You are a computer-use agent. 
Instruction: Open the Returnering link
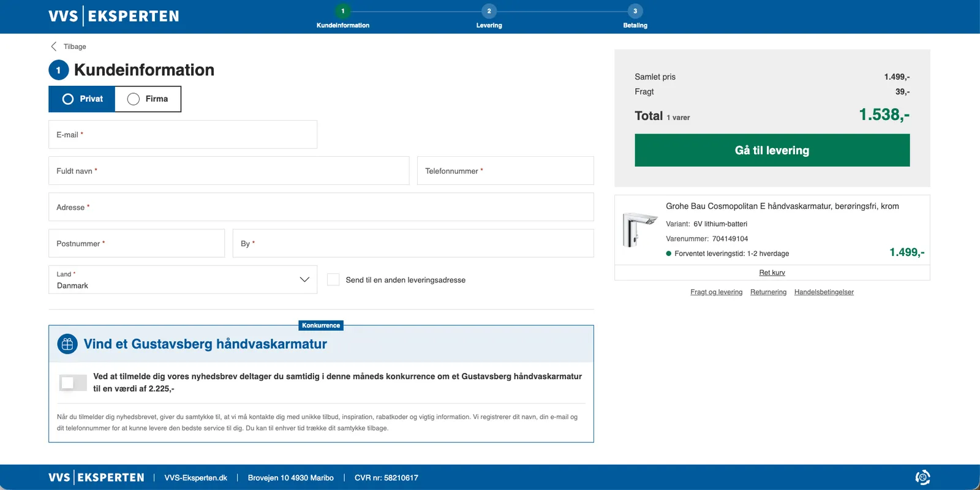tap(768, 292)
